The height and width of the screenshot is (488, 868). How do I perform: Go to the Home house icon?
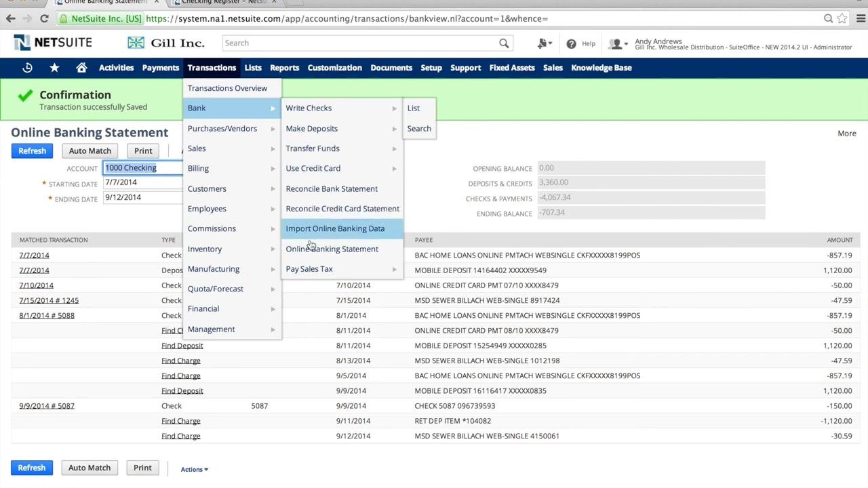tap(81, 68)
